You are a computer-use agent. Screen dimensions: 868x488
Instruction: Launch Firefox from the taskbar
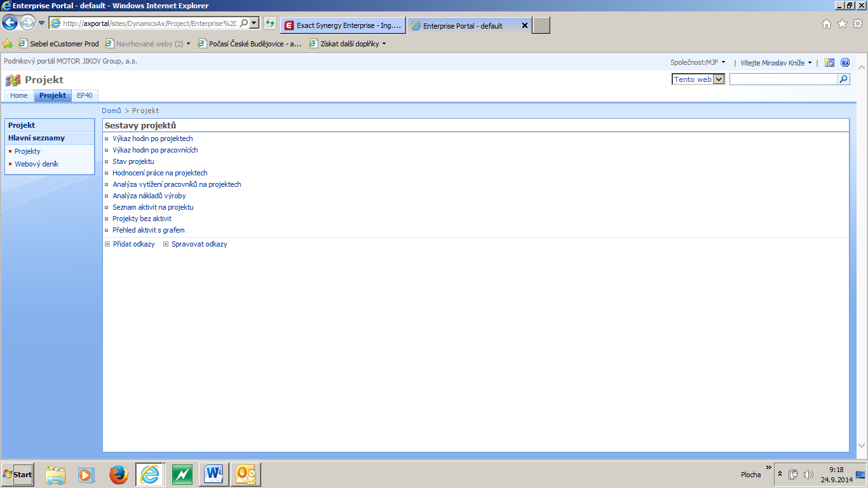(x=118, y=475)
